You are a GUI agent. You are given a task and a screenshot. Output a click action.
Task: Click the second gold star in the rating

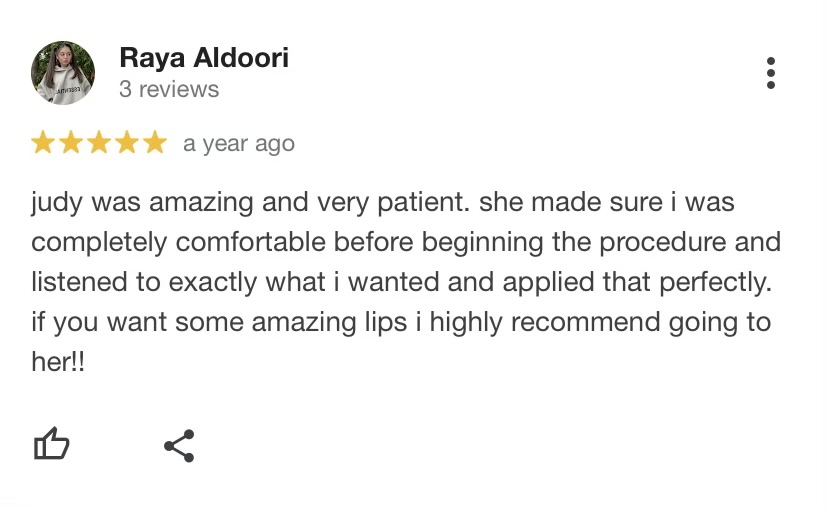coord(71,143)
